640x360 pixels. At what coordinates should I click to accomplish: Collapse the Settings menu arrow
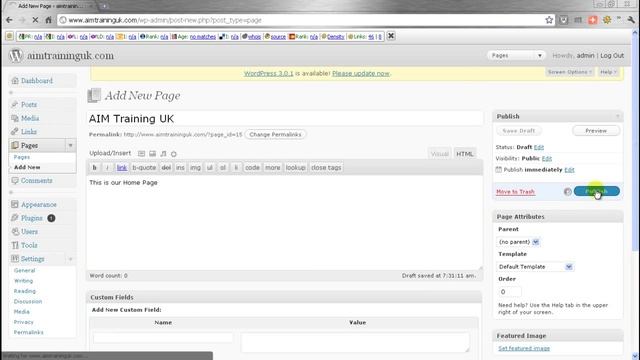click(x=70, y=259)
